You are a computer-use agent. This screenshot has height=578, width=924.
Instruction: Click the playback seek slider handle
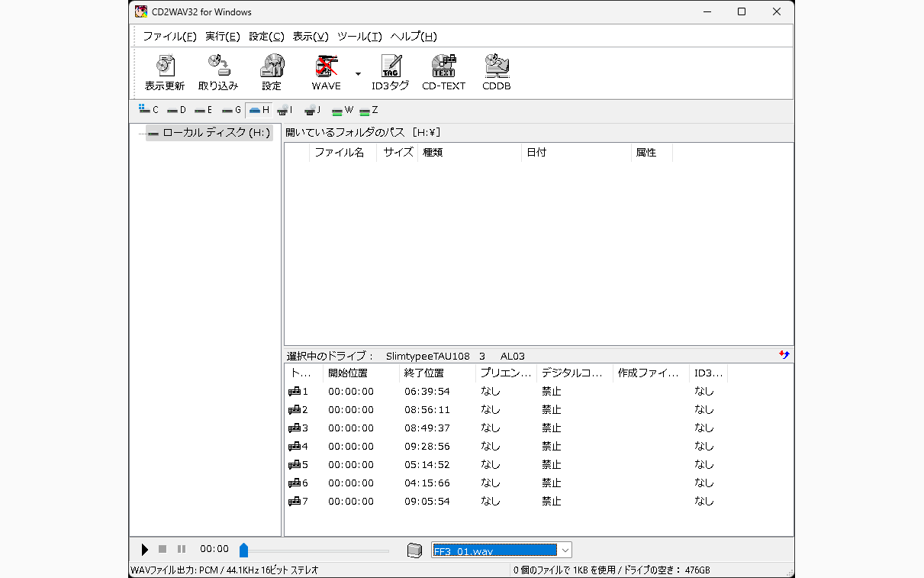click(x=243, y=550)
